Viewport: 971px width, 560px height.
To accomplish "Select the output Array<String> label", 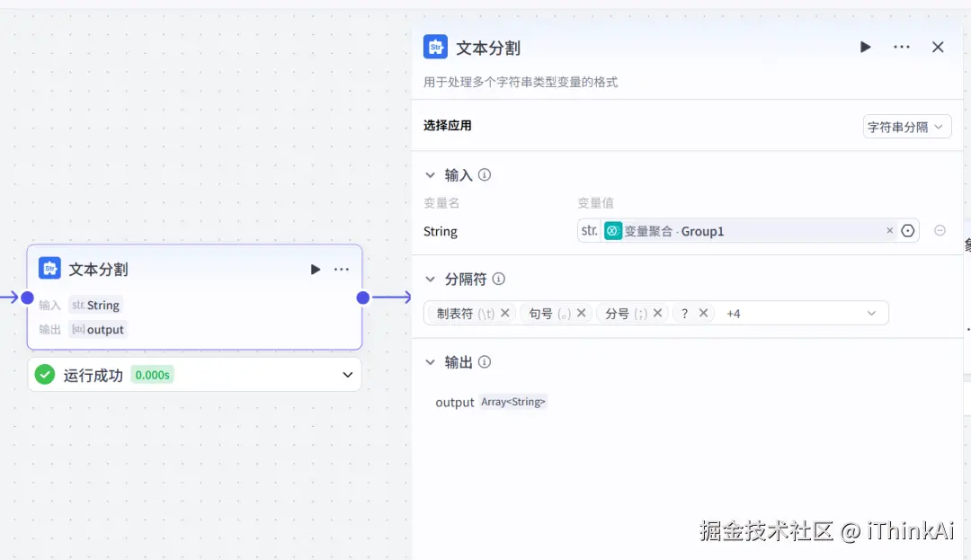I will (513, 402).
